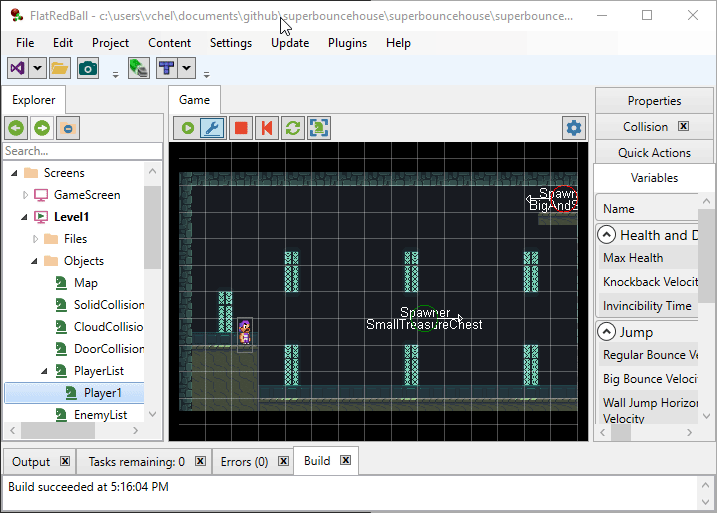Viewport: 717px width, 513px height.
Task: Toggle edit mode wrench button
Action: (x=213, y=128)
